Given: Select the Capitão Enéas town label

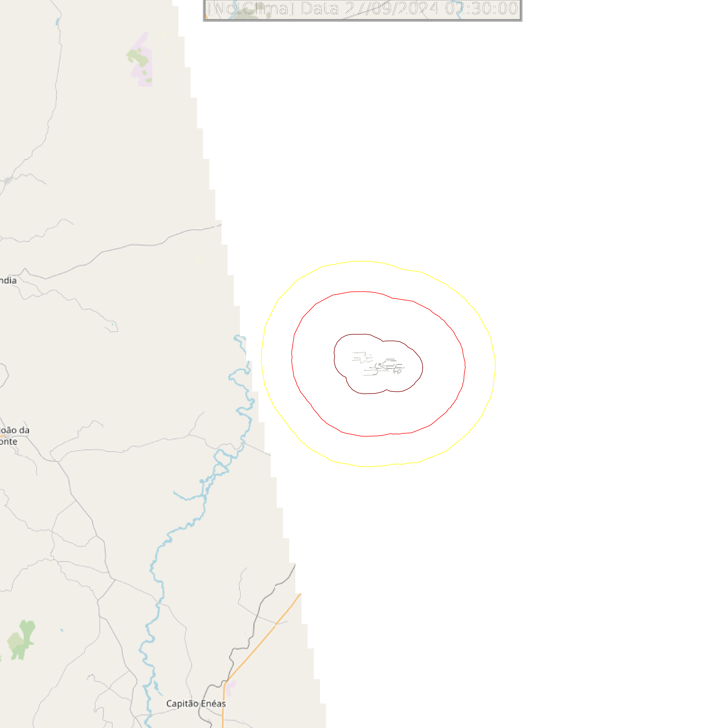Looking at the screenshot, I should pos(196,704).
